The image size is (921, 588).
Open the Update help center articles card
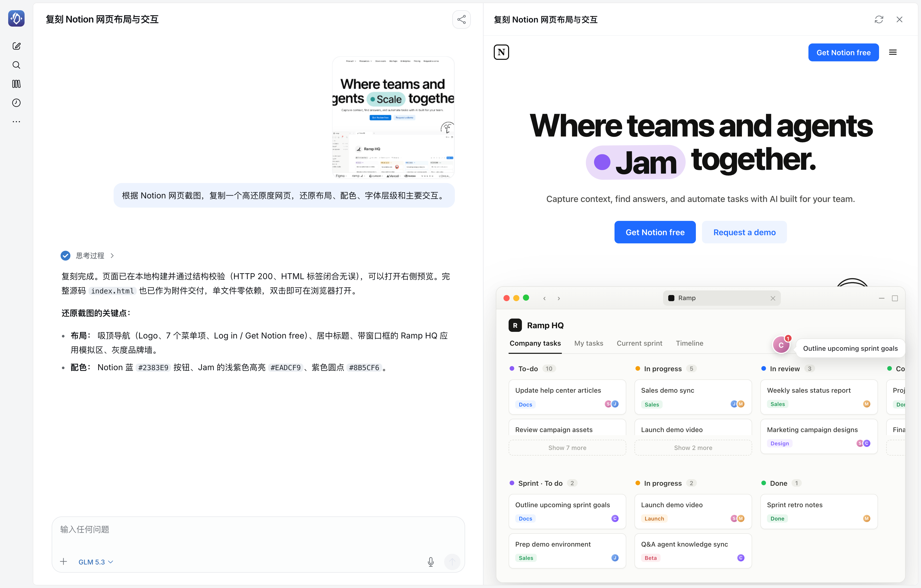pos(567,397)
